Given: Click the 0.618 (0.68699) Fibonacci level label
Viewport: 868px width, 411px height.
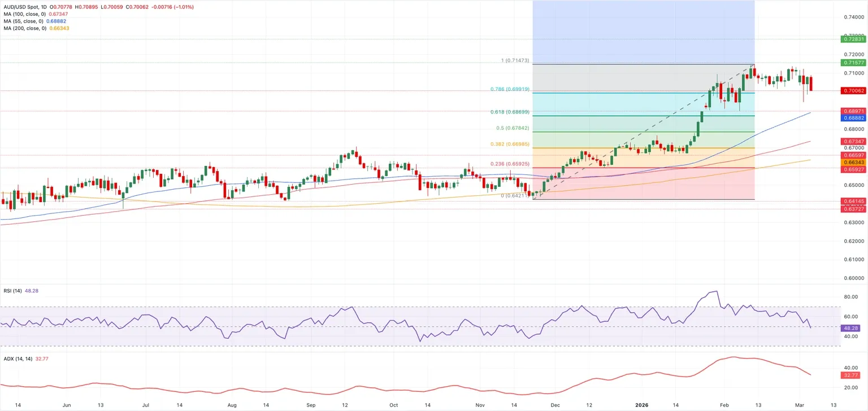Looking at the screenshot, I should 510,112.
